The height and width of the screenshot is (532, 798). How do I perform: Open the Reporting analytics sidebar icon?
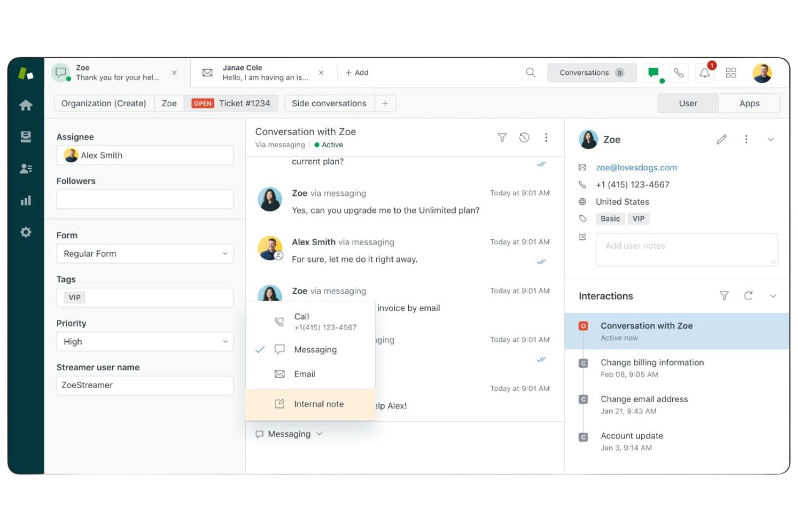point(25,200)
